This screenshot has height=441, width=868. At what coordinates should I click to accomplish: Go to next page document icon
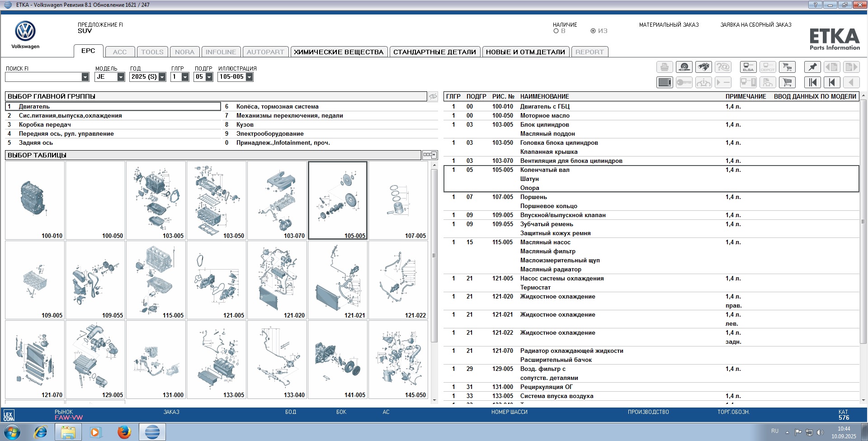[x=851, y=67]
